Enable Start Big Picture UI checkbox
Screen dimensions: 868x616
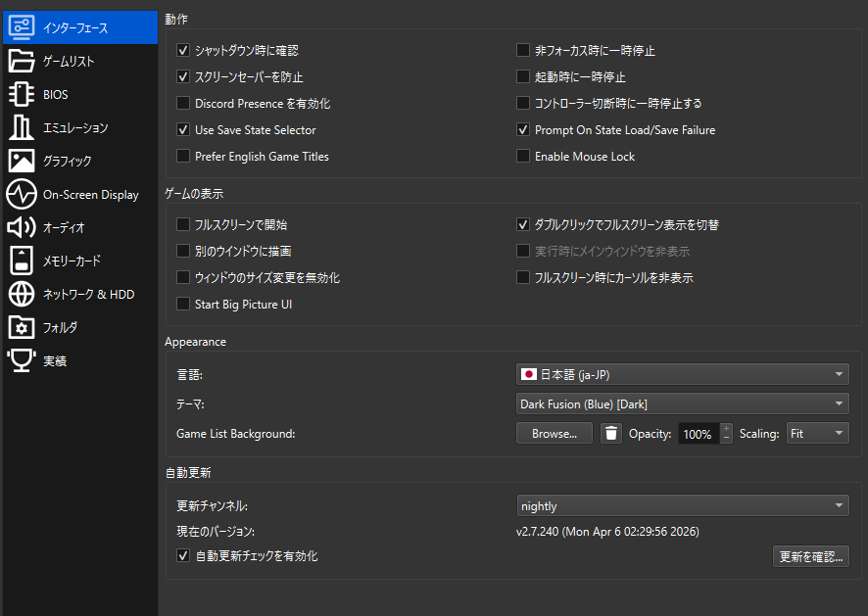(x=183, y=305)
